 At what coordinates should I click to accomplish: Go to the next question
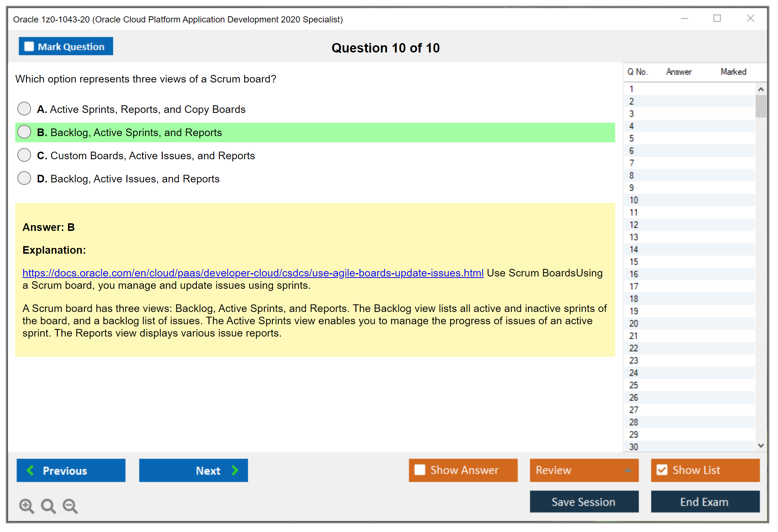(194, 470)
